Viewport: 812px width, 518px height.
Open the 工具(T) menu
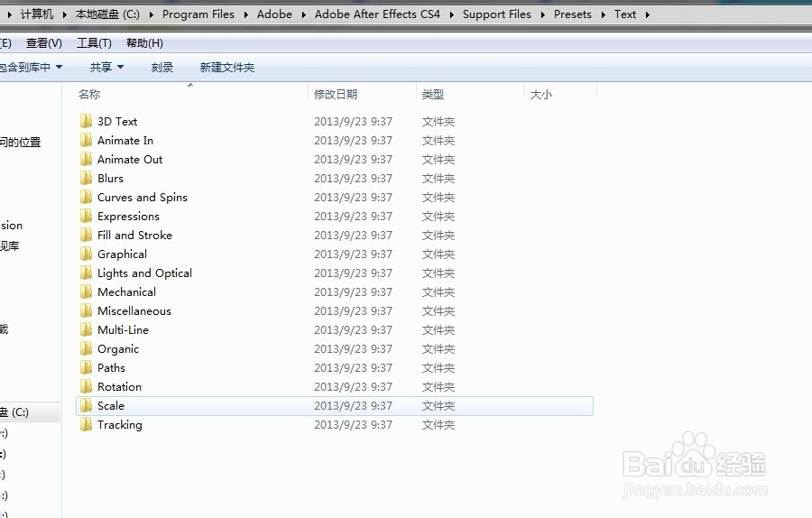(x=94, y=43)
